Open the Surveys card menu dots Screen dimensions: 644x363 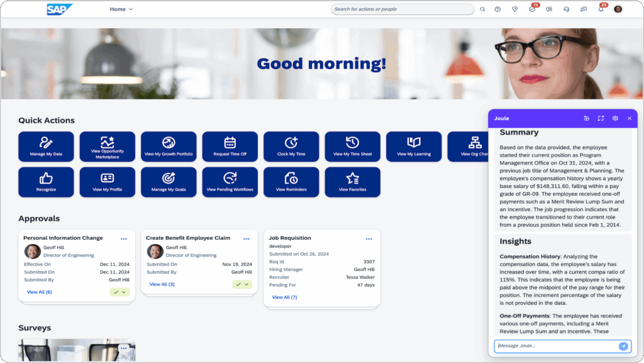pyautogui.click(x=124, y=349)
